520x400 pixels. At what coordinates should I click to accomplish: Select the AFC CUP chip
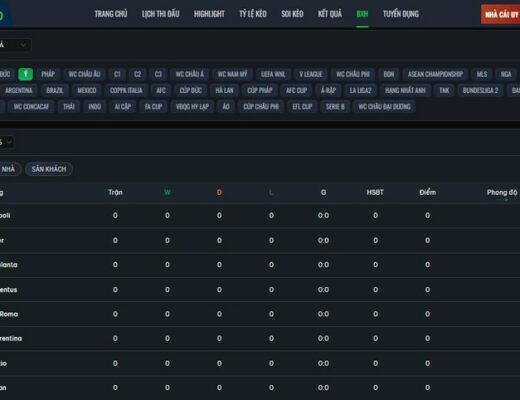click(x=297, y=90)
